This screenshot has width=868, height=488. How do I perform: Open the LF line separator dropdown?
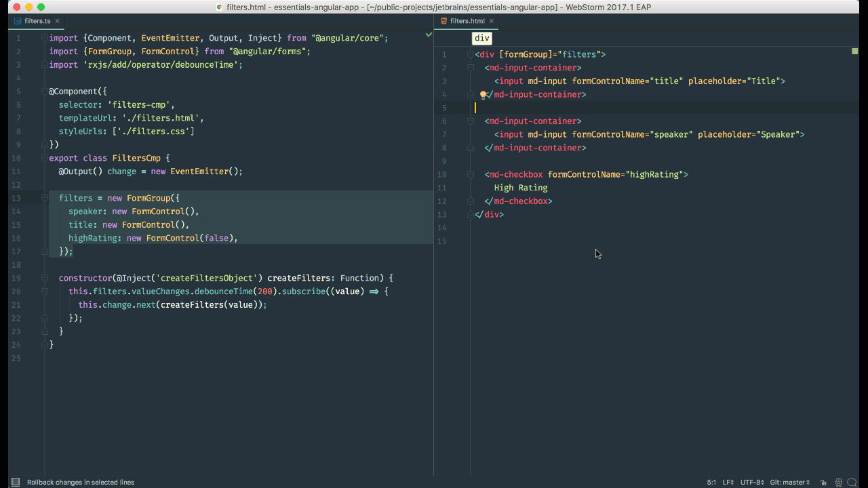tap(728, 482)
